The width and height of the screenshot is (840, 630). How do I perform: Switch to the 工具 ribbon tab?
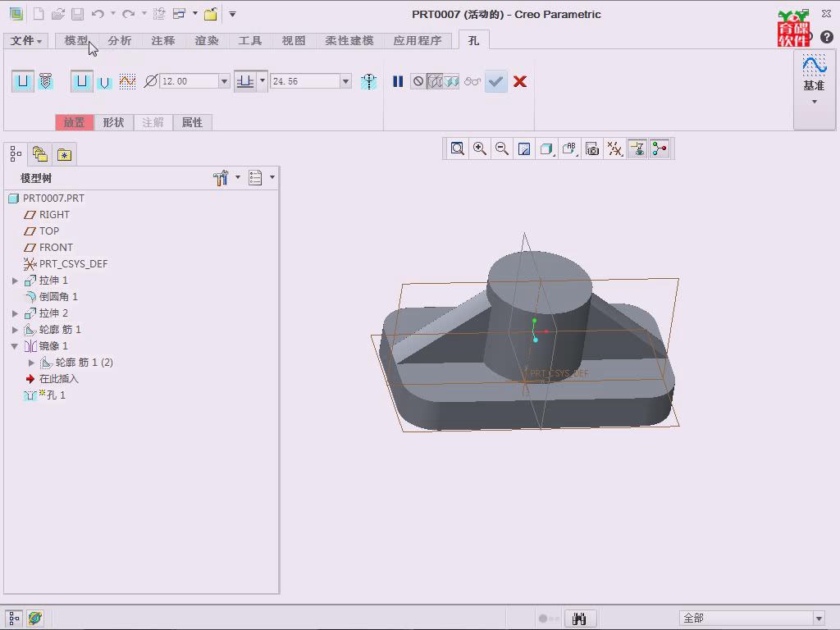click(250, 41)
